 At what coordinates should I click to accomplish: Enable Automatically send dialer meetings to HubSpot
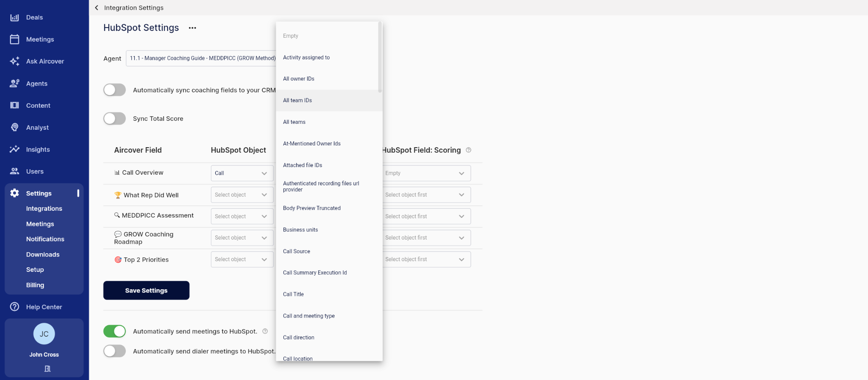tap(114, 351)
